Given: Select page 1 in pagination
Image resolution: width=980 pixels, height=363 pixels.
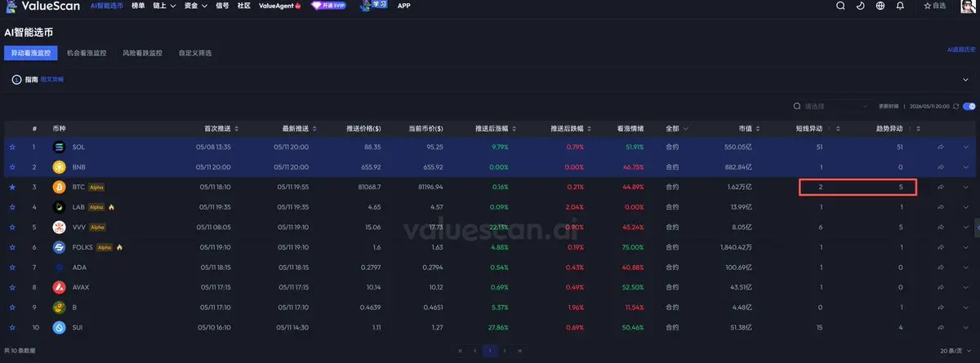Looking at the screenshot, I should click(490, 350).
